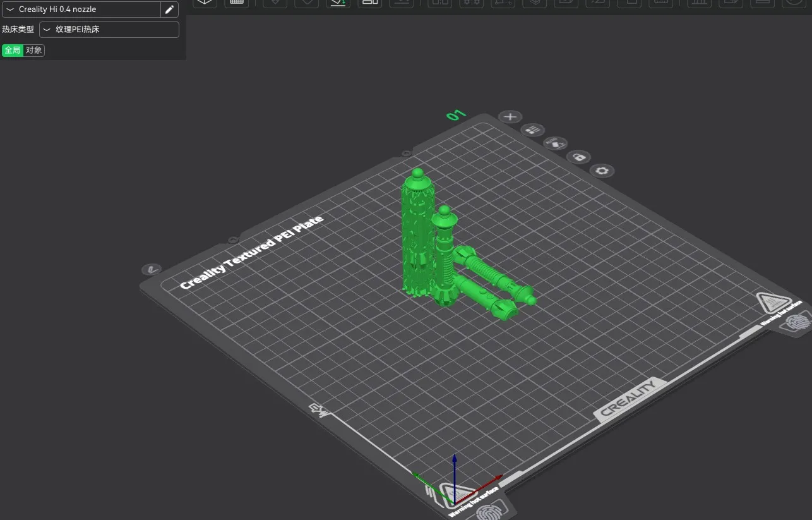Image resolution: width=812 pixels, height=520 pixels.
Task: Open plate settings gear icon
Action: [602, 171]
